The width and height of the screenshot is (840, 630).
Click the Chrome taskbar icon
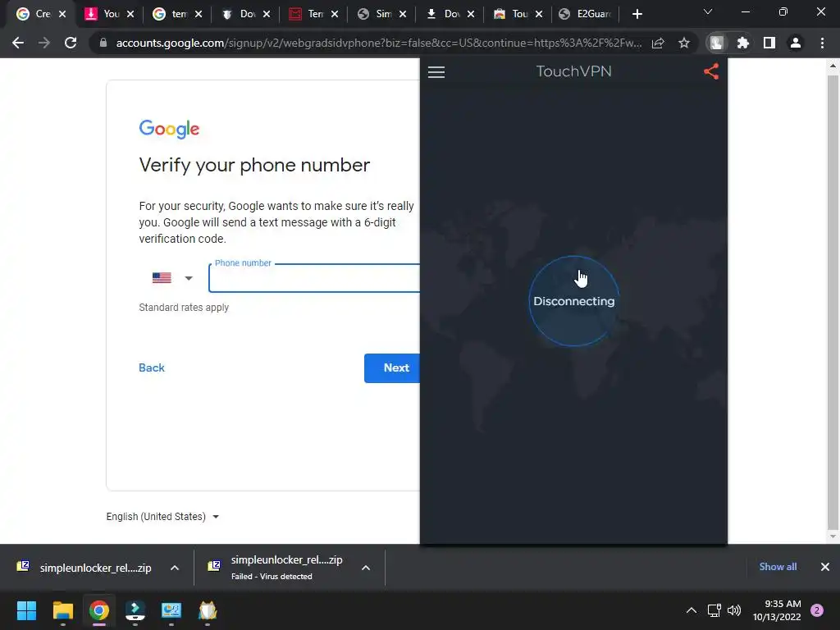pos(99,610)
